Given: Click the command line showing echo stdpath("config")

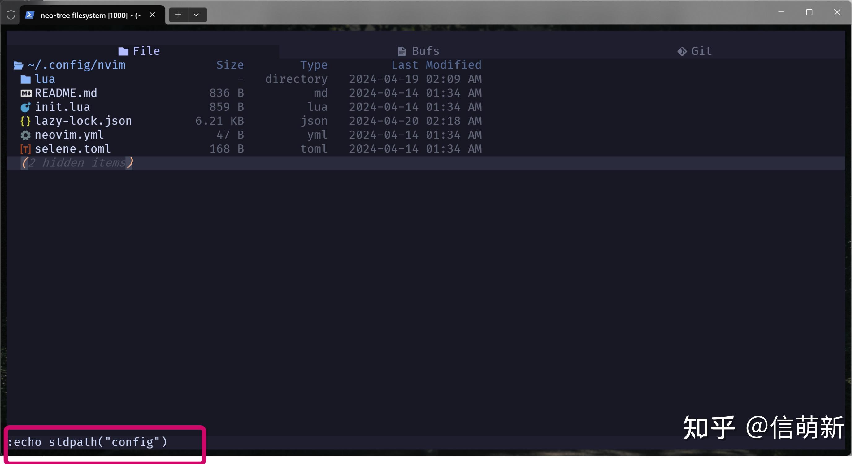Looking at the screenshot, I should coord(88,442).
